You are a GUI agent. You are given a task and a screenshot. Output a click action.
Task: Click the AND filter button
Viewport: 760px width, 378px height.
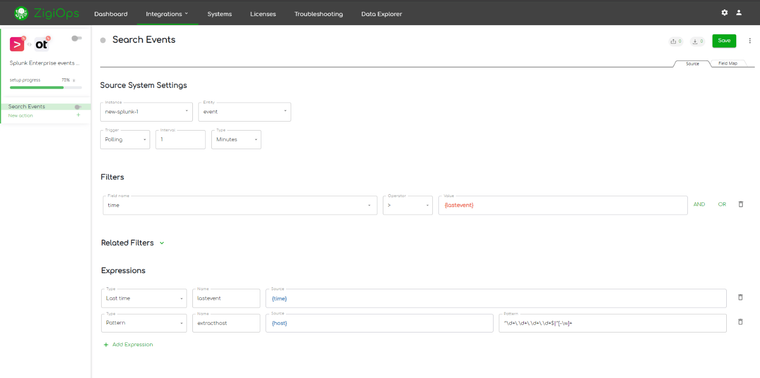(699, 205)
